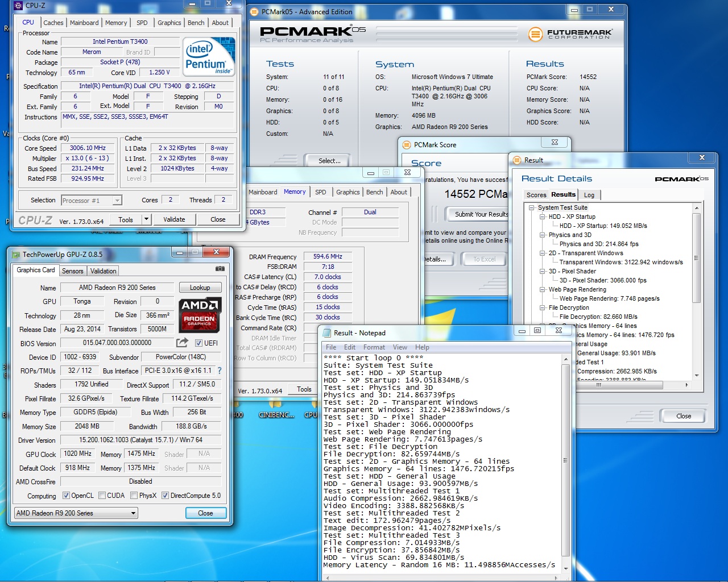Collapse the HDD - XP Startup node
This screenshot has width=728, height=582.
pos(543,217)
